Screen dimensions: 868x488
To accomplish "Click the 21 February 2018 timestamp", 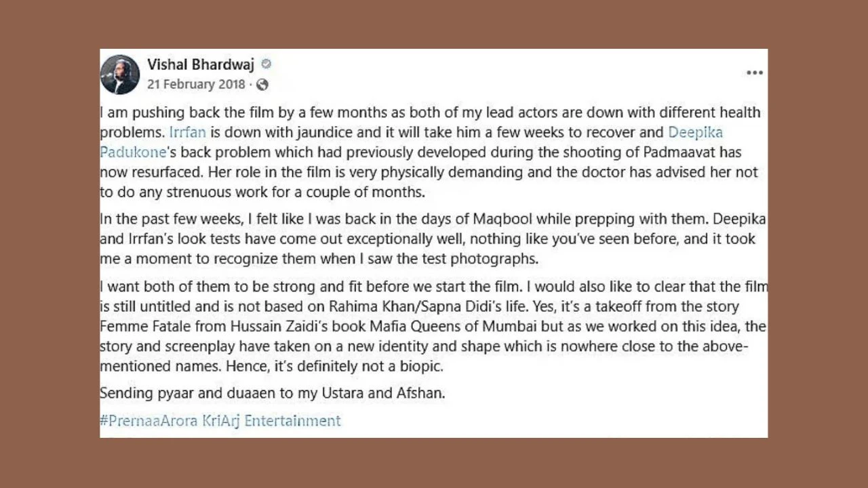I will point(196,85).
